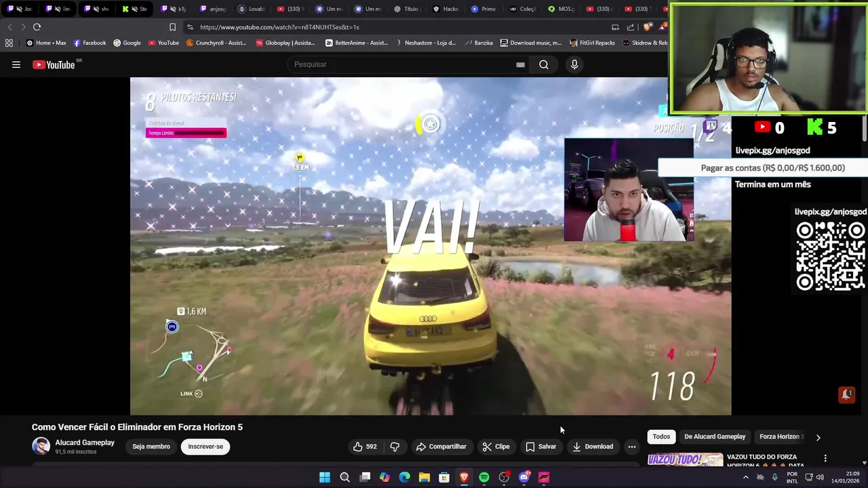This screenshot has height=488, width=868.
Task: Open Facebook bookmark
Action: [90, 43]
